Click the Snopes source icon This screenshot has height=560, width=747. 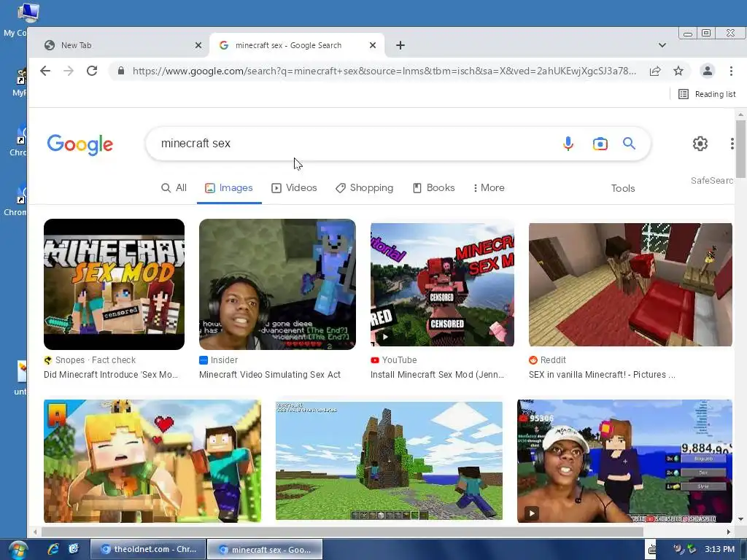[x=47, y=360]
